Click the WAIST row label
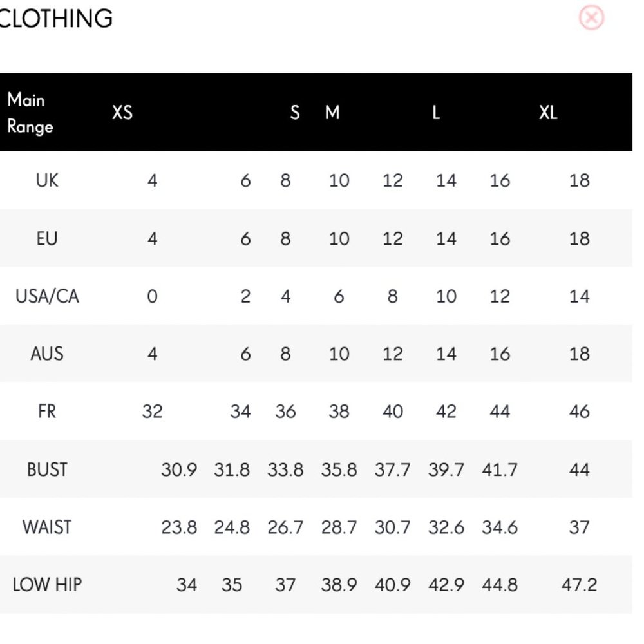This screenshot has height=644, width=644. pos(47,527)
